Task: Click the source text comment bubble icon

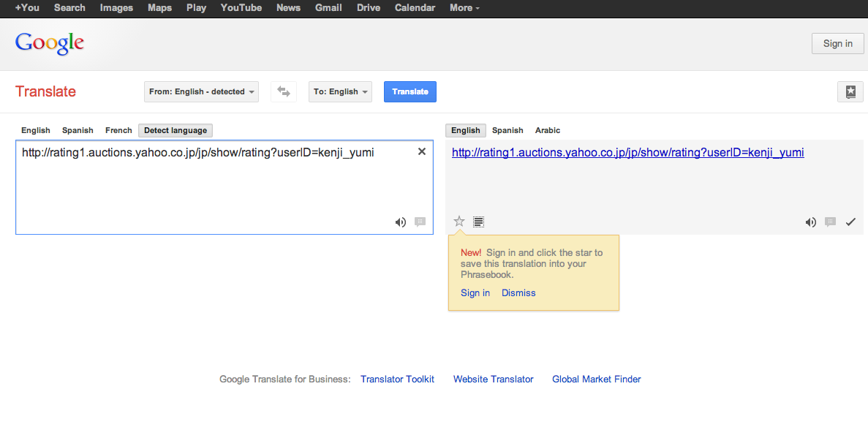Action: point(420,222)
